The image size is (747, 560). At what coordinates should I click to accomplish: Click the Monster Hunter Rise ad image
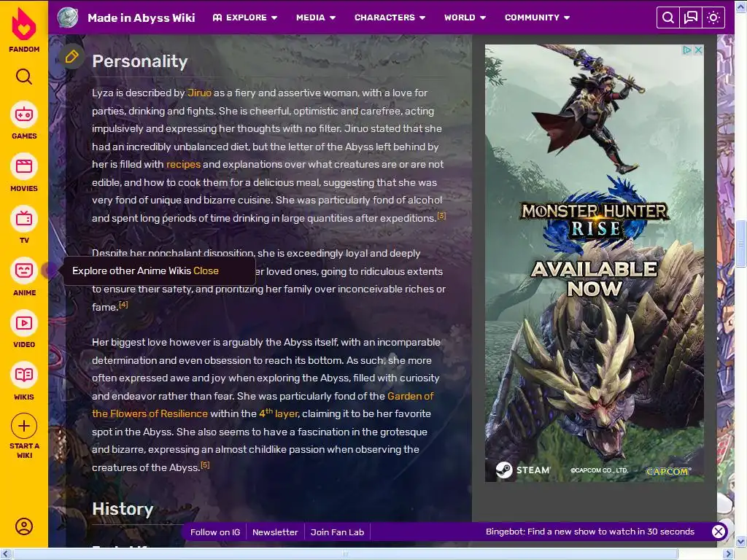pyautogui.click(x=594, y=262)
